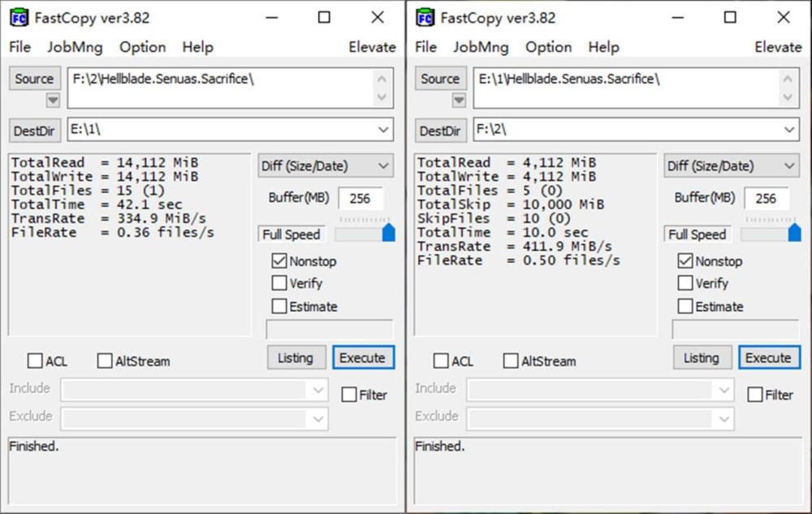The image size is (812, 514).
Task: Open source history arrow in left window
Action: 53,100
